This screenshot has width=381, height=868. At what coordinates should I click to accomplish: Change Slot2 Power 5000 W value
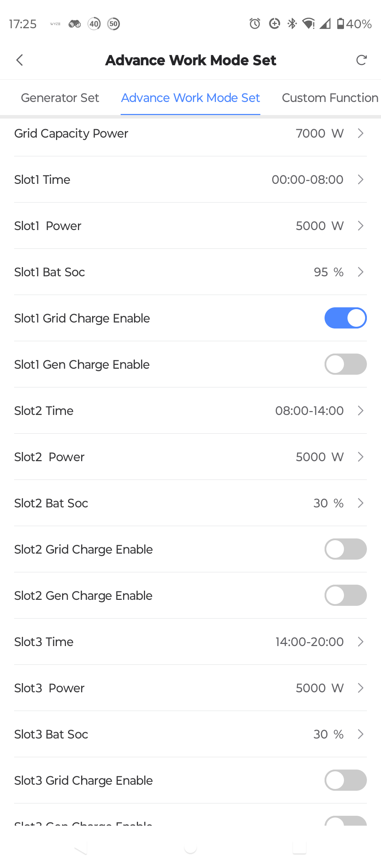[319, 457]
